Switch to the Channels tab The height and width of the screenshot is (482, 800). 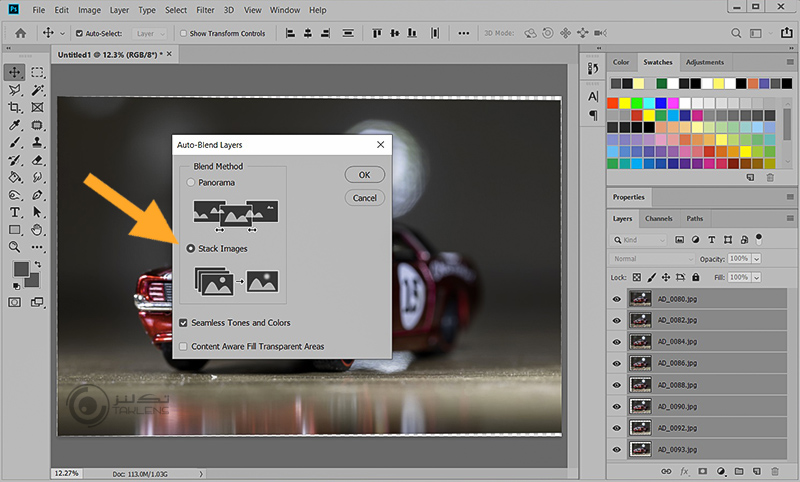[x=658, y=218]
